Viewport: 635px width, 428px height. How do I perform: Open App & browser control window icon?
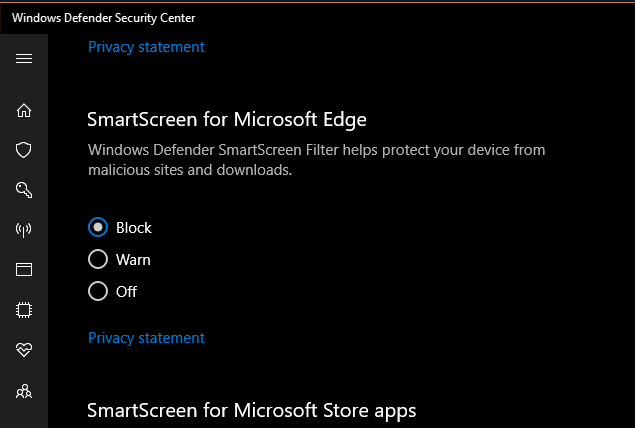click(24, 270)
